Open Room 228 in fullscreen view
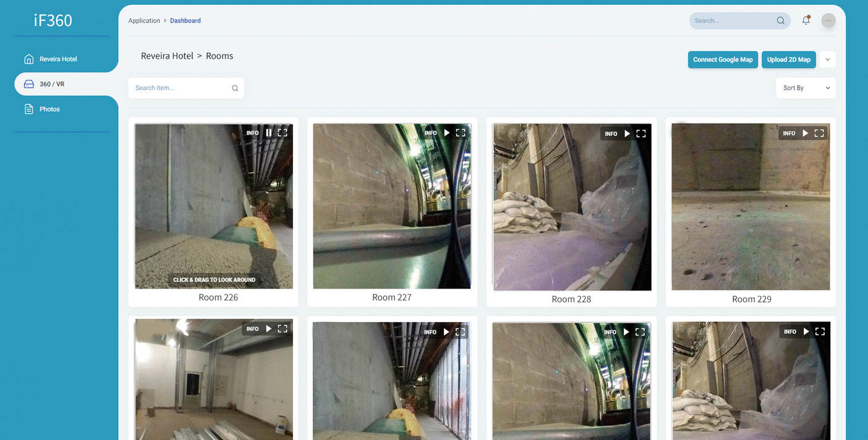Image resolution: width=868 pixels, height=440 pixels. [641, 133]
